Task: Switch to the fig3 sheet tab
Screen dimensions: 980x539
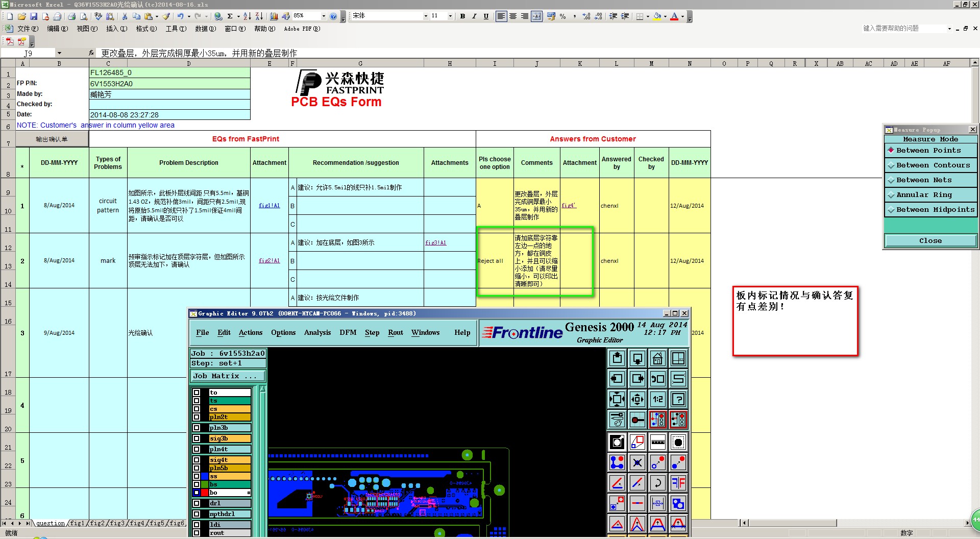Action: pos(117,523)
